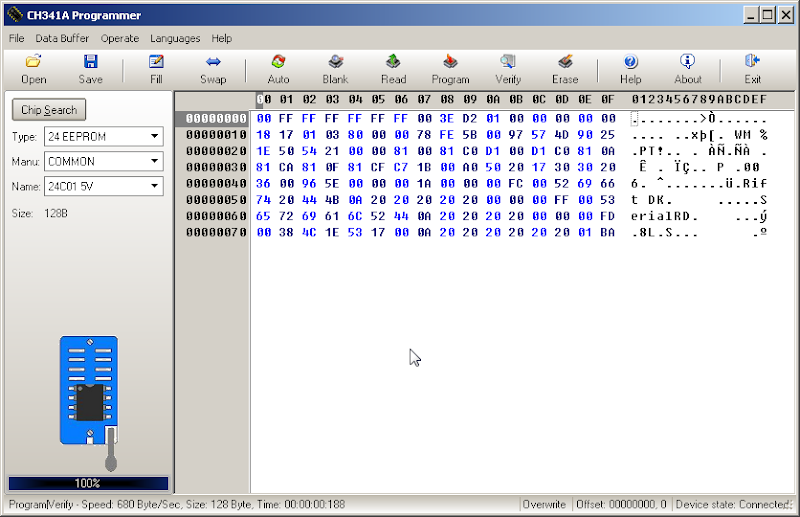Close the CH341A Programmer window

point(786,15)
